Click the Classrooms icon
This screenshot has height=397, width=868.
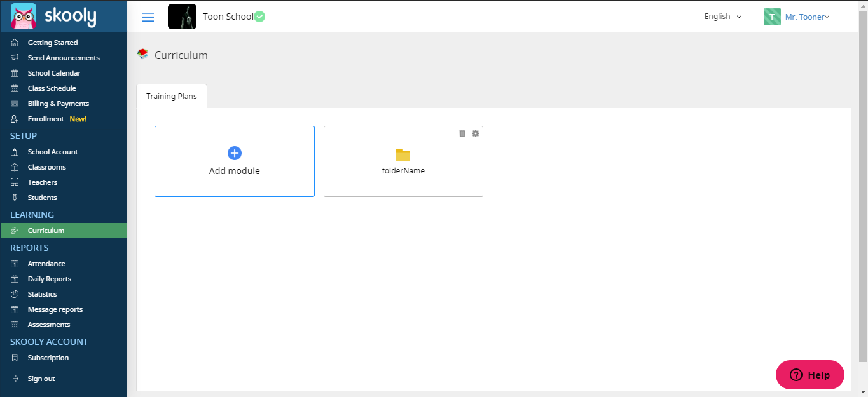point(15,167)
